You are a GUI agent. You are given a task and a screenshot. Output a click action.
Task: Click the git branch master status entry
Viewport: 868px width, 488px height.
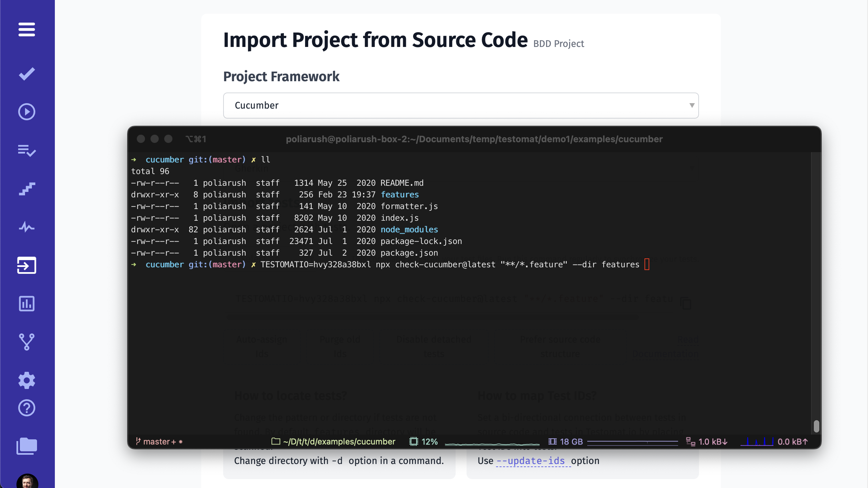coord(159,442)
